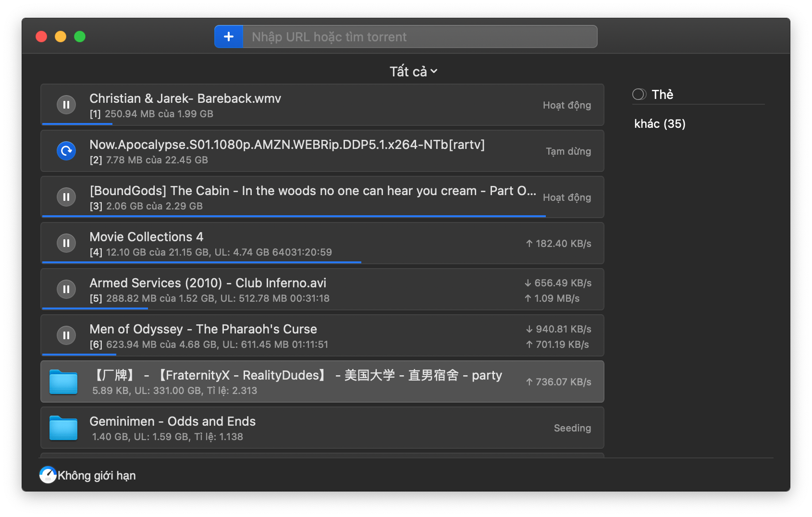The height and width of the screenshot is (517, 812).
Task: Focus the URL or torrent search field
Action: [x=419, y=37]
